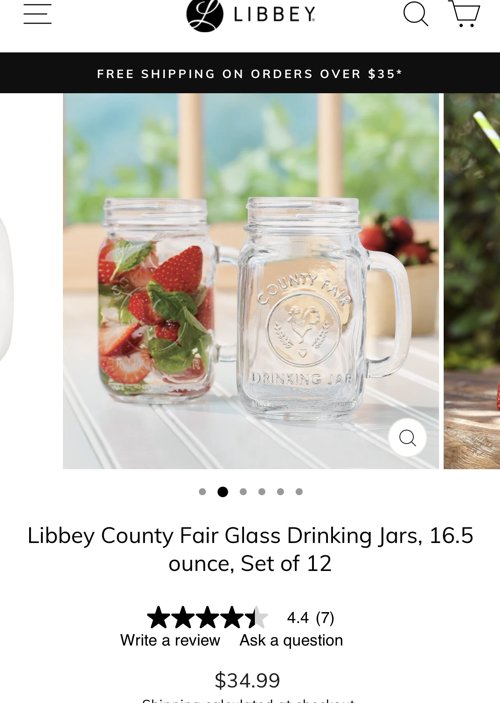Click the Libbey logo
Screen dimensions: 500x703
pyautogui.click(x=250, y=15)
